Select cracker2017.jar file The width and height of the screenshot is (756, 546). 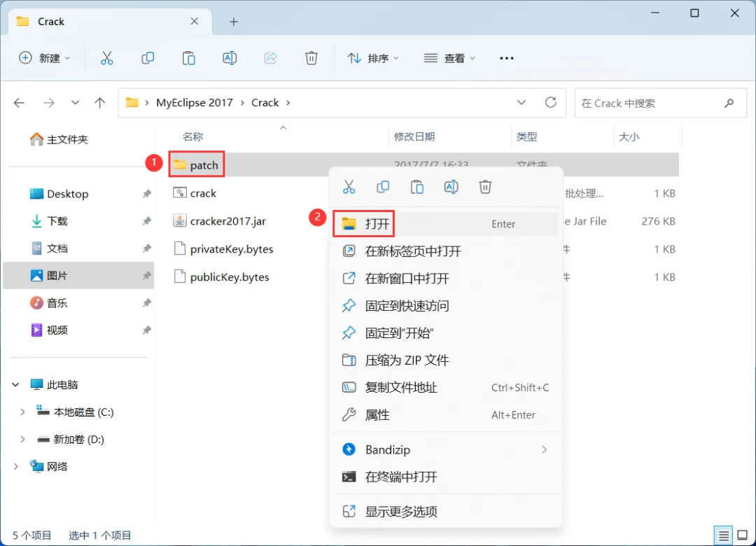219,221
